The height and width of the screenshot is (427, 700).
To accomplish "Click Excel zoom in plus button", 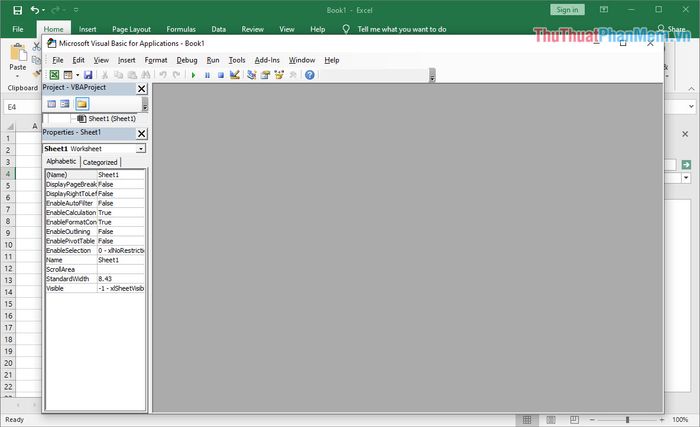I will click(662, 419).
